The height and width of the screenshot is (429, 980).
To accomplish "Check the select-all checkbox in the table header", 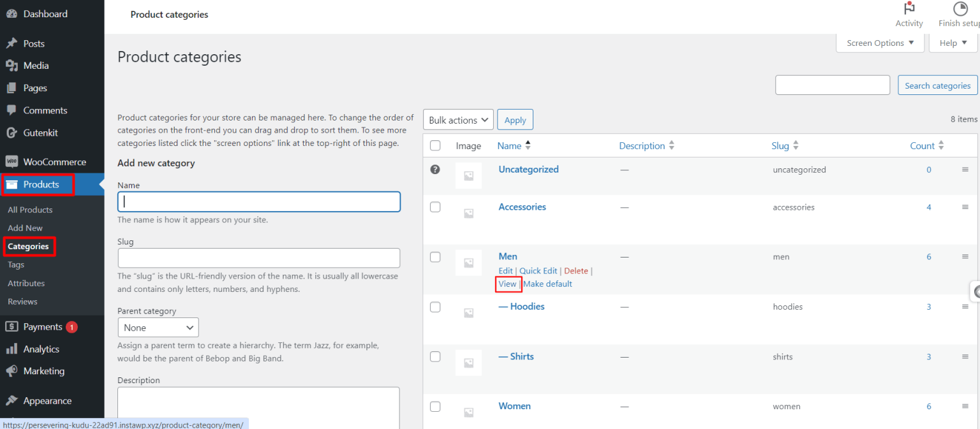I will pos(435,145).
